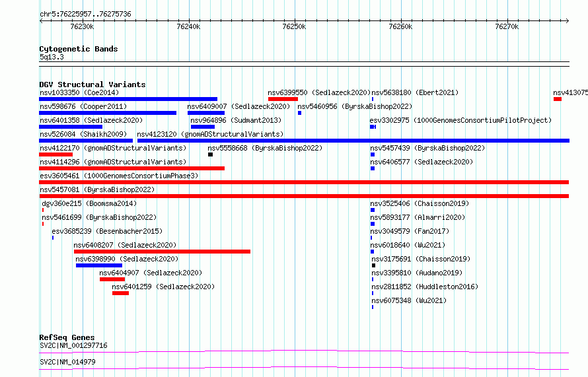Open nsv5457081 (ByrskaBishop2022) variant label

(97, 189)
